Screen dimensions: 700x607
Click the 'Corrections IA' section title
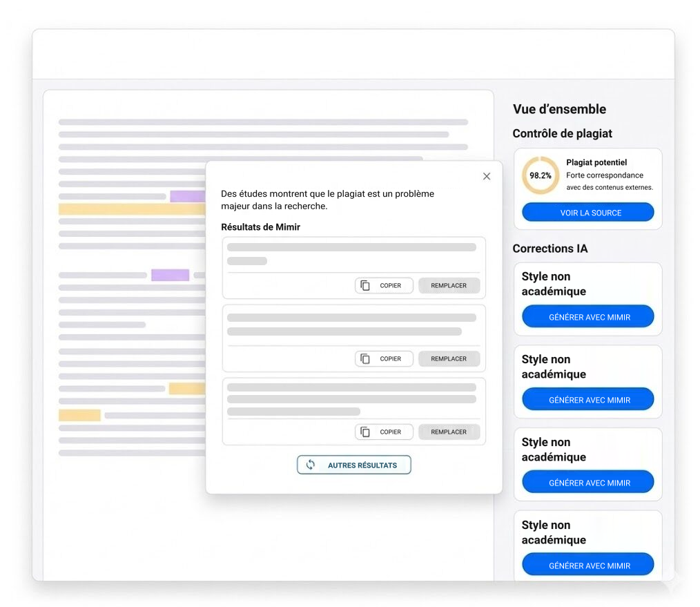coord(550,249)
